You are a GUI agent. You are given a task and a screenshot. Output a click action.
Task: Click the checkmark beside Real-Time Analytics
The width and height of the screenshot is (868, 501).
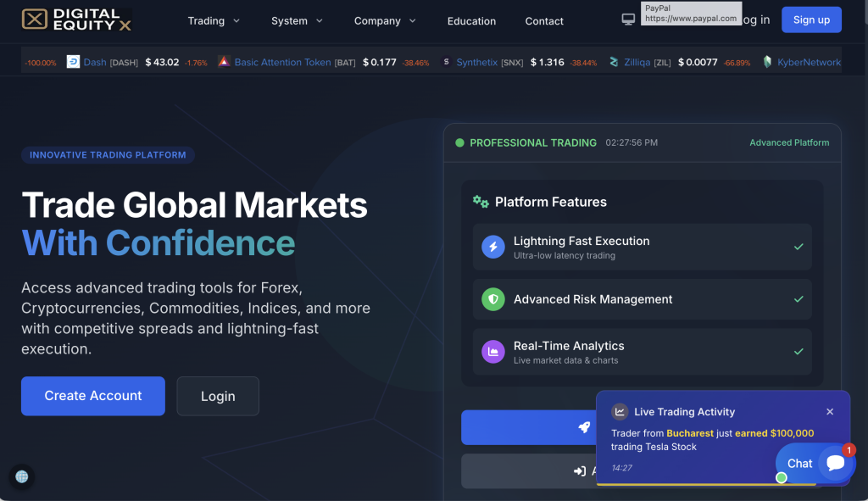tap(798, 352)
